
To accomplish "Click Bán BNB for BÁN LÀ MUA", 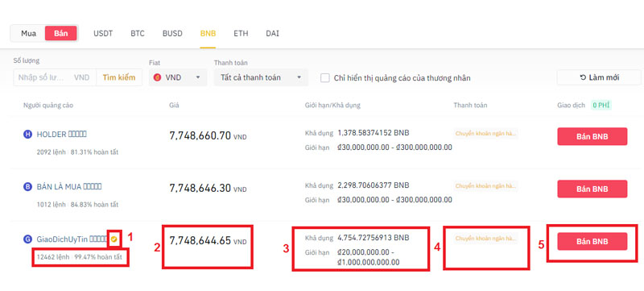I will [592, 189].
